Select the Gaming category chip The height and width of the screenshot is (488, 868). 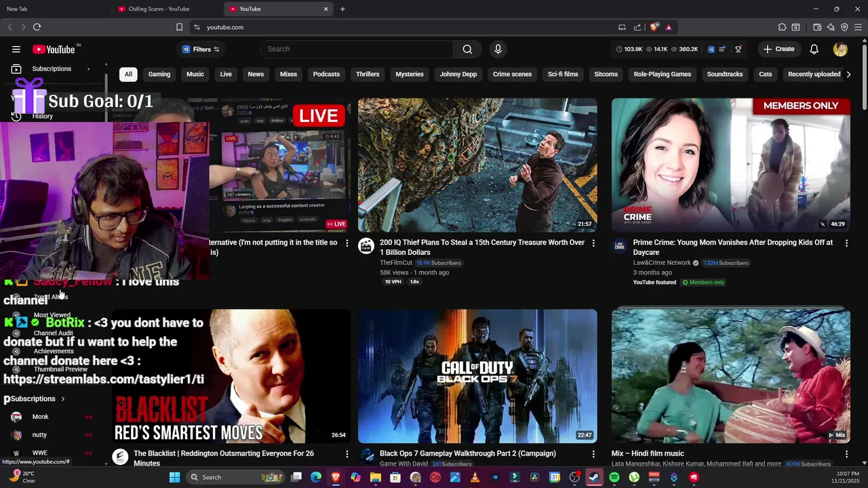click(x=159, y=74)
